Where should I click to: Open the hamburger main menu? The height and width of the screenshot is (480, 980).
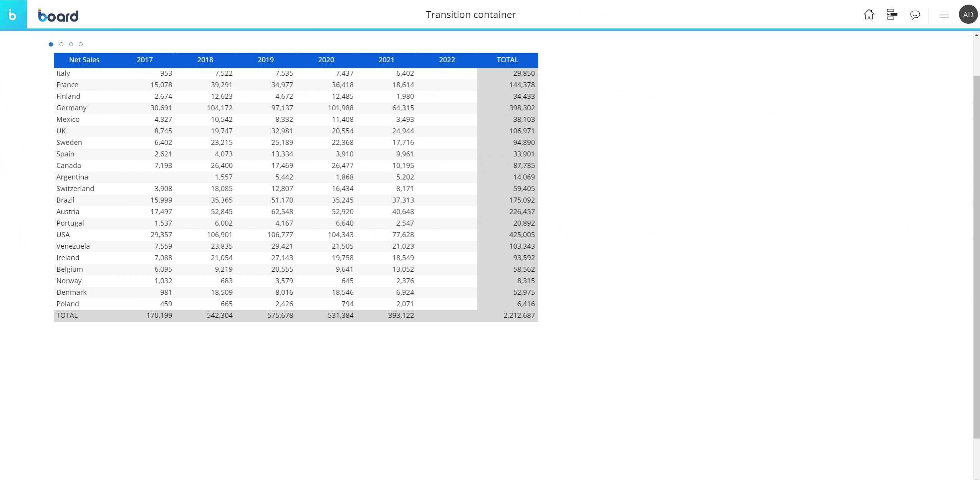(944, 15)
